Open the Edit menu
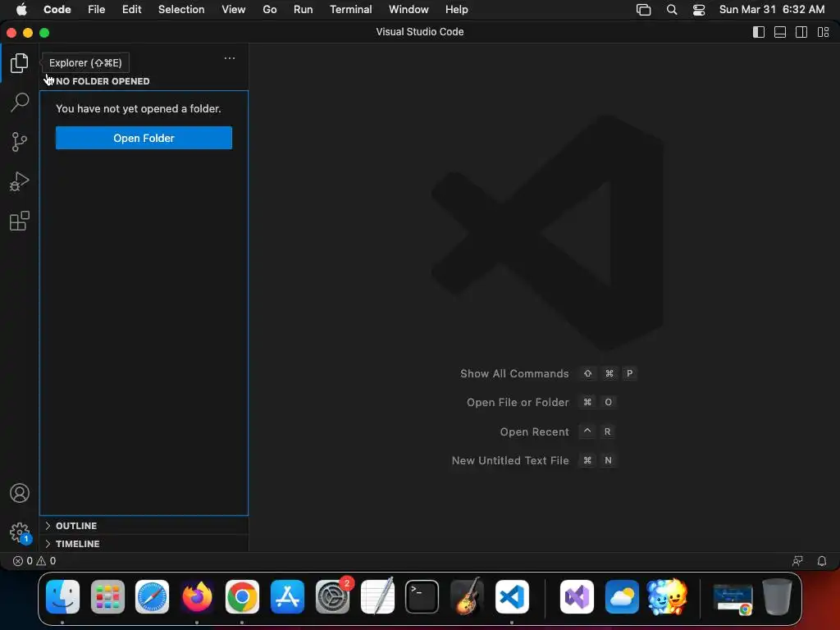Viewport: 840px width, 630px height. click(x=132, y=10)
